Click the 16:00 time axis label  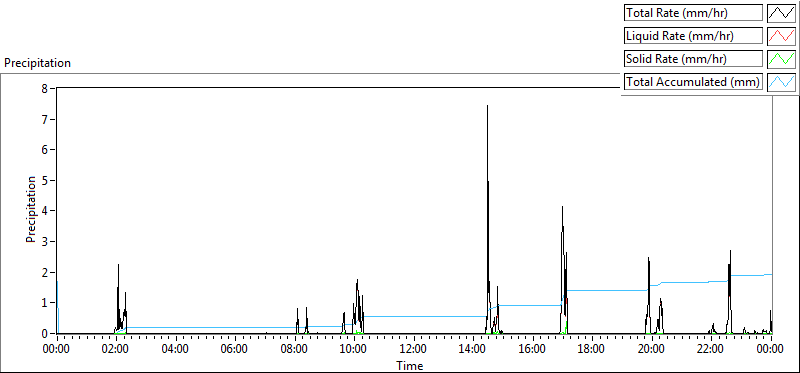[x=533, y=350]
